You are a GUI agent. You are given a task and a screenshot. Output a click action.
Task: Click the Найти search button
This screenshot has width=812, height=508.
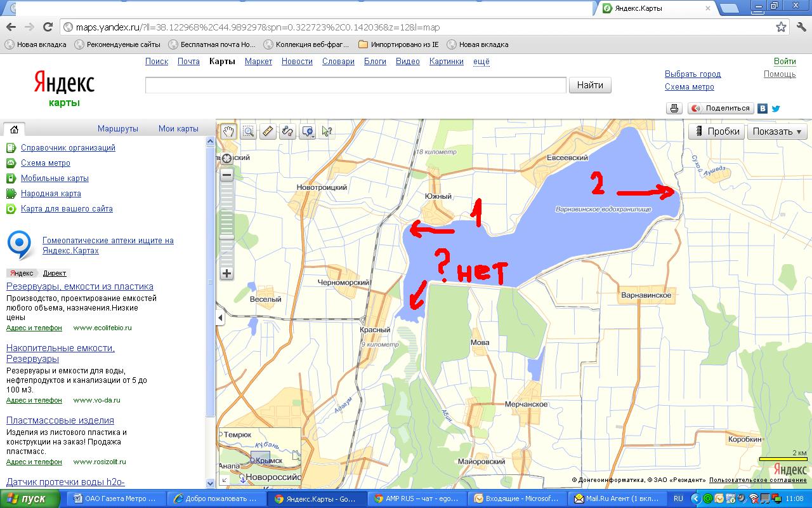(590, 85)
